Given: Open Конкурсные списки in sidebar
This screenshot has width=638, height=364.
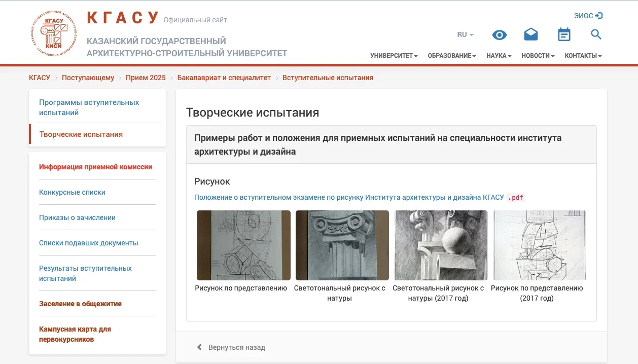Looking at the screenshot, I should (72, 192).
